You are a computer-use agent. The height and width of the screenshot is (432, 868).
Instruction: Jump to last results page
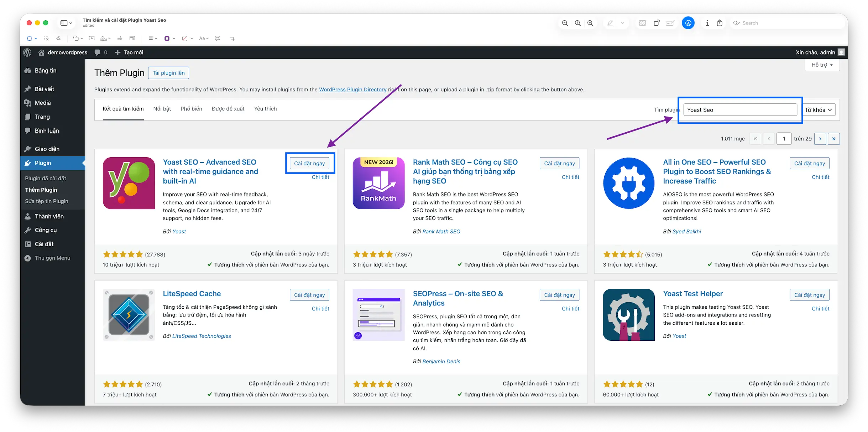[x=834, y=139]
